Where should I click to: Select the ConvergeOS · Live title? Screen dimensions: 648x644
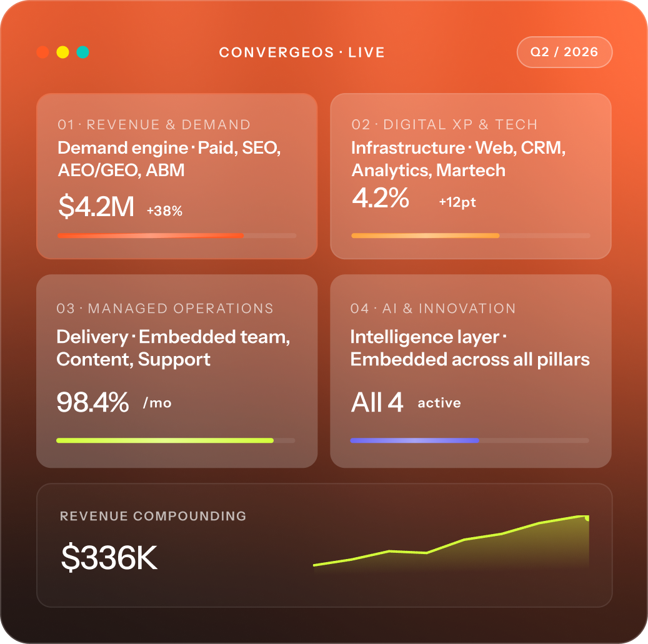pyautogui.click(x=302, y=52)
